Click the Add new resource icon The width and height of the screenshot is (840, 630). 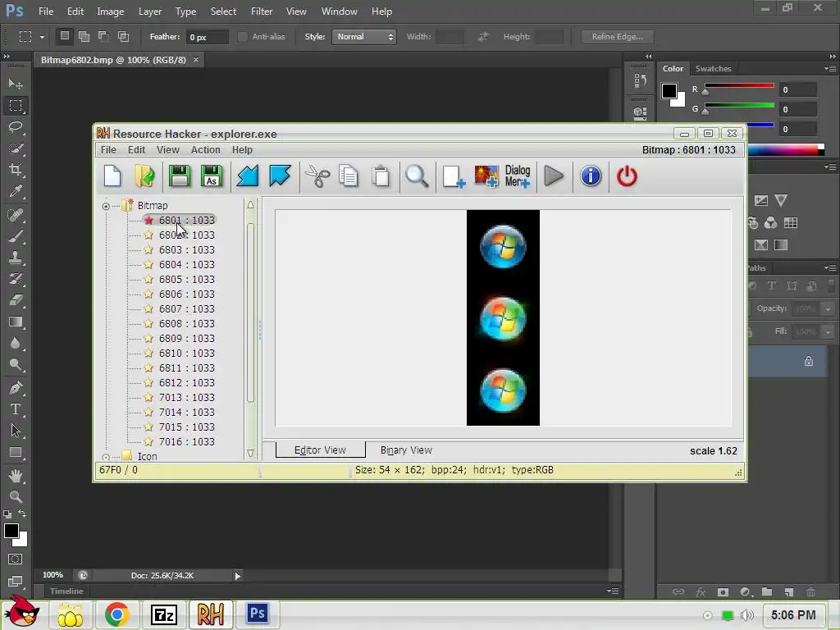(454, 177)
